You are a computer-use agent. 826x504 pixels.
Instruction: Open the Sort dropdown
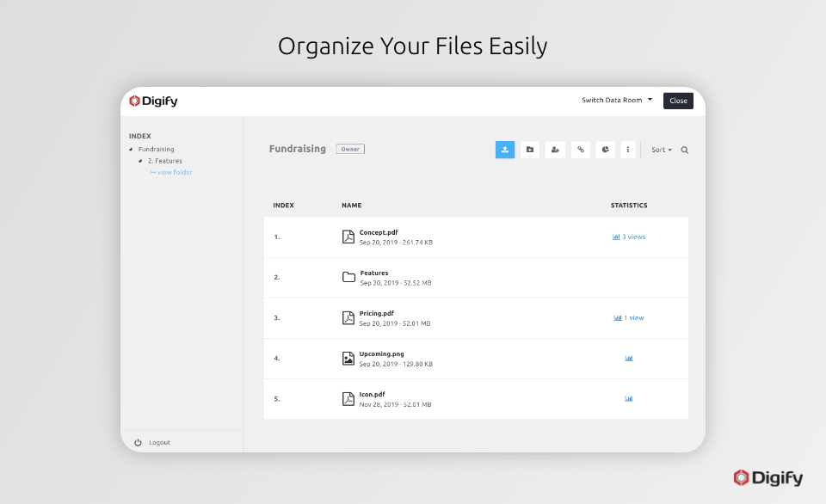[x=660, y=149]
